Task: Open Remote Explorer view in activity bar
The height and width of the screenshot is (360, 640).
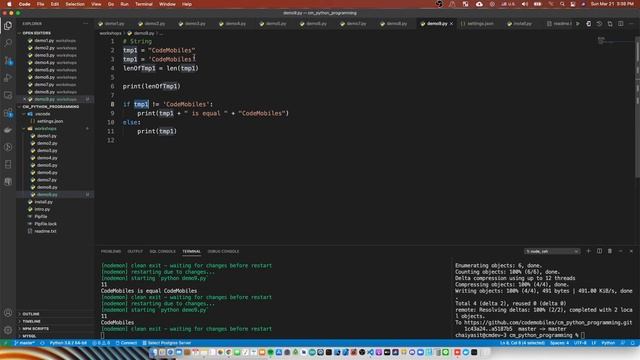Action: click(8, 95)
